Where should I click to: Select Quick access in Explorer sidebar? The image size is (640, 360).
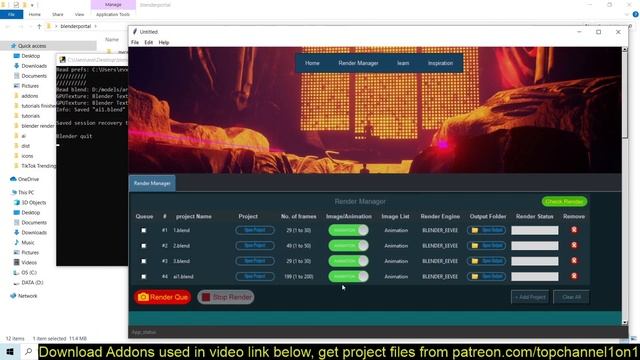(x=29, y=46)
